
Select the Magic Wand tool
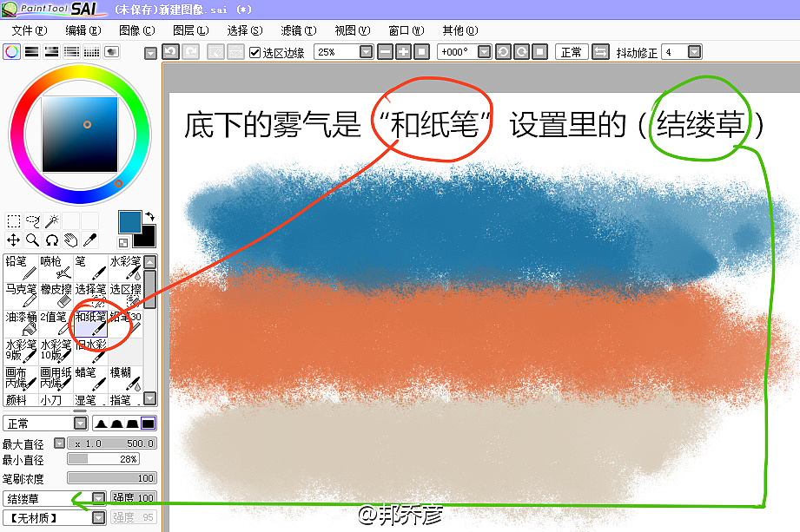(x=52, y=221)
